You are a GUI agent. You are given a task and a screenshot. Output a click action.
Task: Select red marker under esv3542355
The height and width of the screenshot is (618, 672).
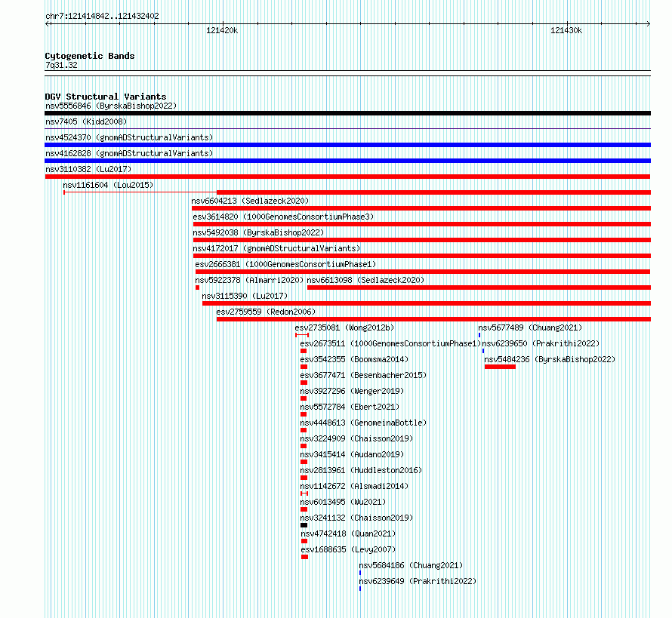304,367
